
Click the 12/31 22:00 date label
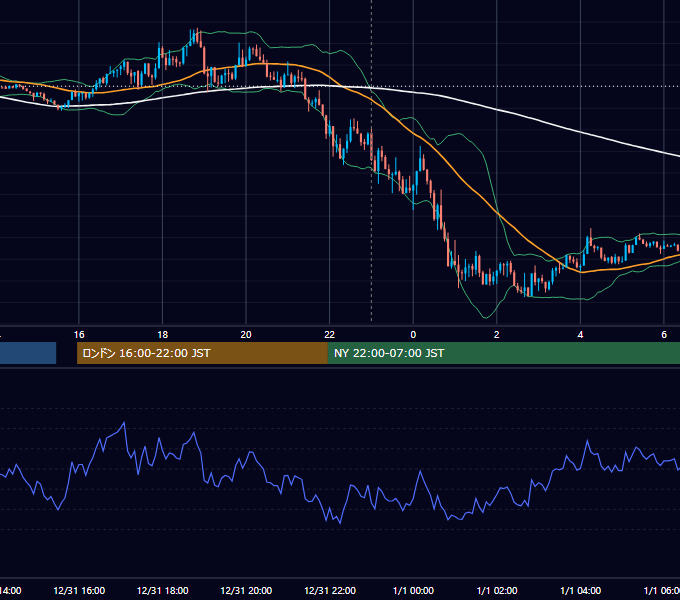[x=330, y=590]
